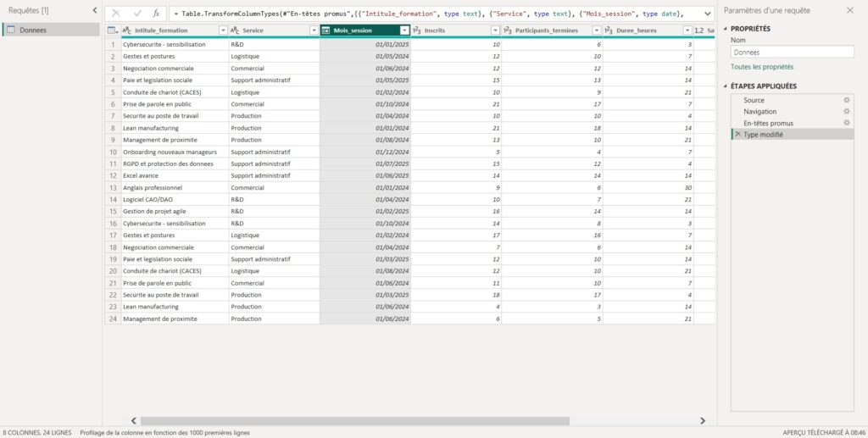Click the number type icon of Inscrits
The height and width of the screenshot is (438, 868).
417,30
